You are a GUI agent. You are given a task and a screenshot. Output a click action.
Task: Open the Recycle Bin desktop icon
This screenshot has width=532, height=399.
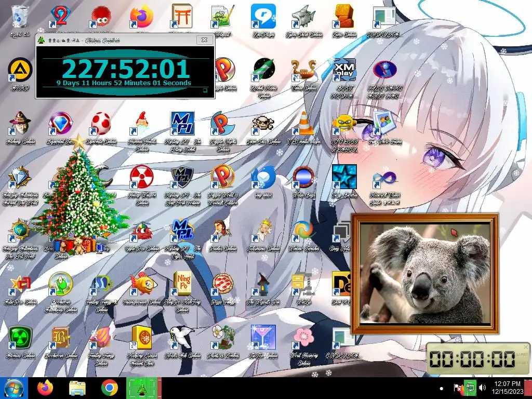[x=20, y=16]
